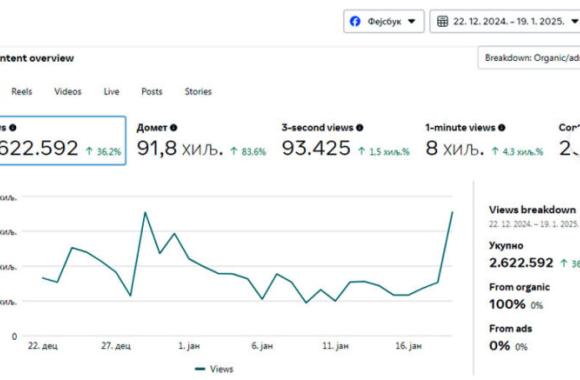This screenshot has width=580, height=380.
Task: Click the Views legend entry below chart
Action: [214, 369]
